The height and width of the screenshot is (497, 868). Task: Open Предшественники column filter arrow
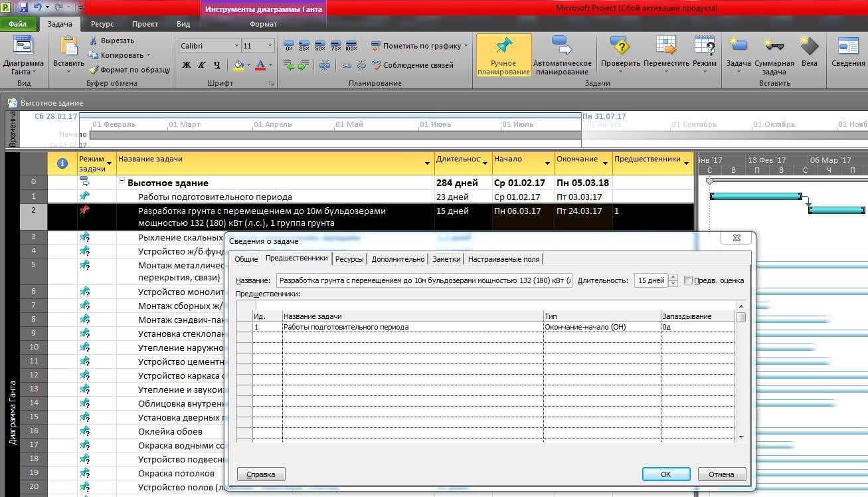(686, 163)
